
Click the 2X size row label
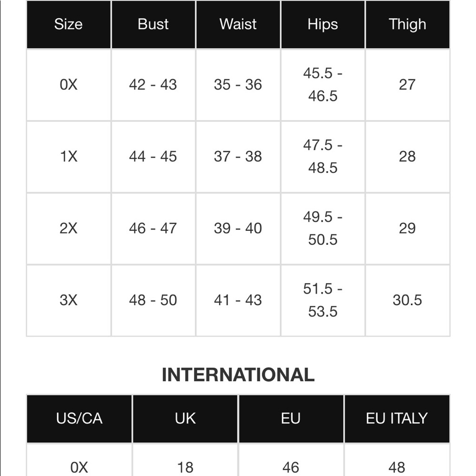point(69,228)
